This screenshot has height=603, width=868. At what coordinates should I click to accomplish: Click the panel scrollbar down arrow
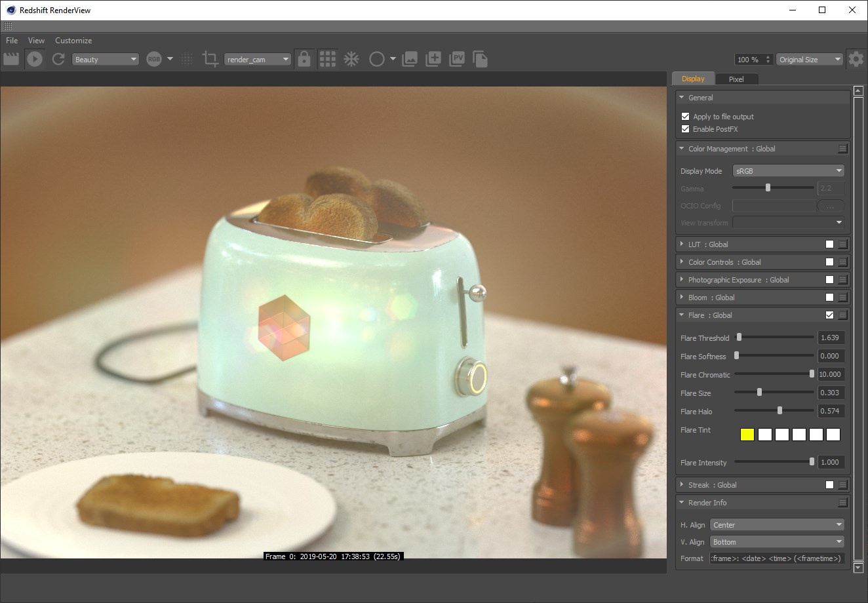coord(859,568)
